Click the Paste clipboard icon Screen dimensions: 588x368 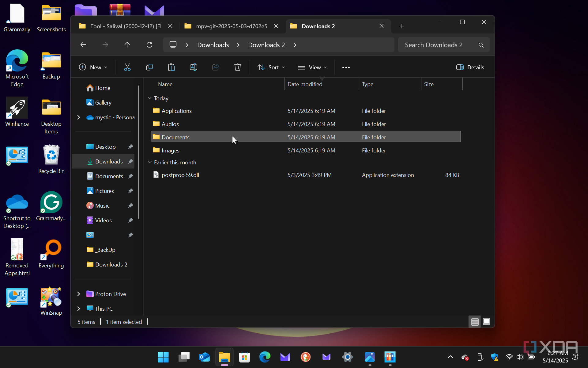tap(171, 67)
